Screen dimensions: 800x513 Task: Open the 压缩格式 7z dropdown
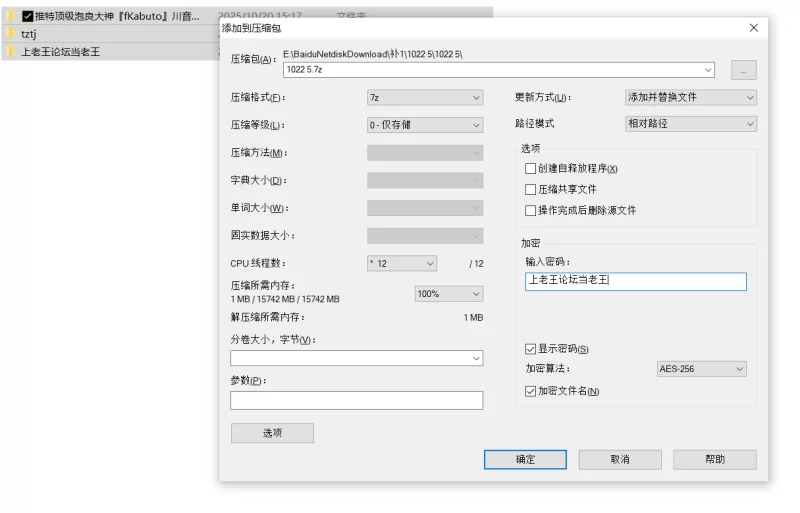(x=425, y=98)
